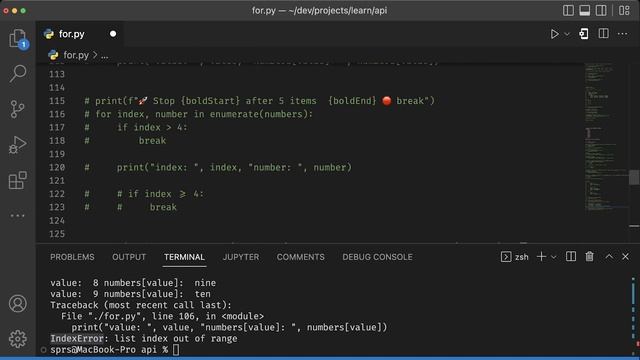
Task: Click the "if index > 4:" comment on line 117
Action: point(152,127)
